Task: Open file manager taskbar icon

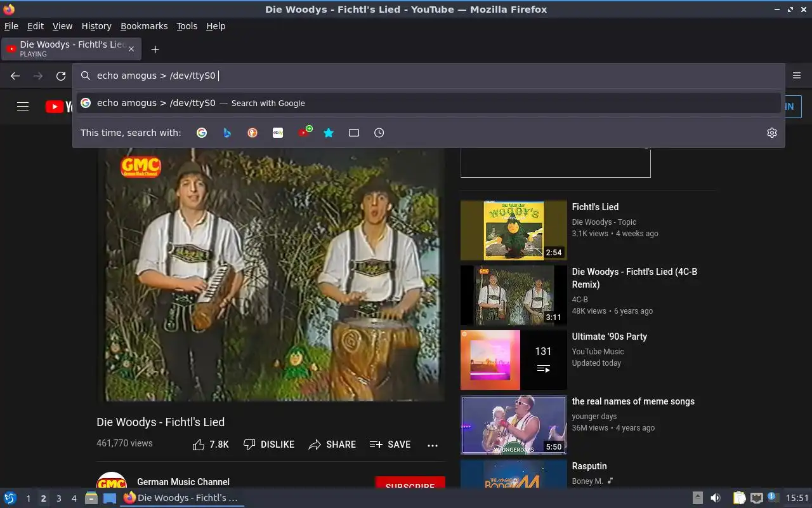Action: pyautogui.click(x=91, y=498)
